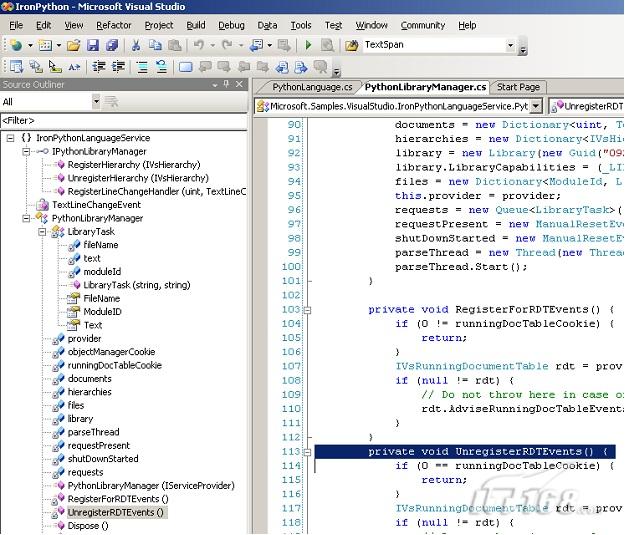Open the Refactor menu

(114, 26)
